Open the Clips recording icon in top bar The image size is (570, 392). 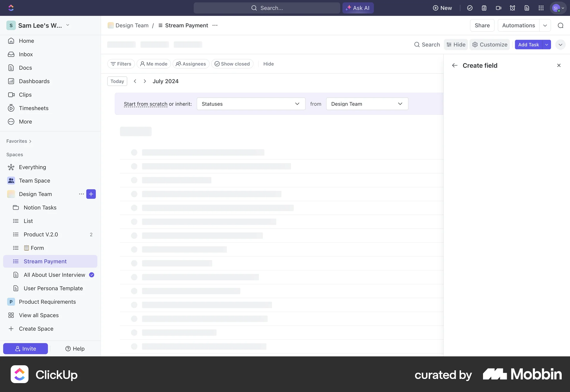[498, 8]
